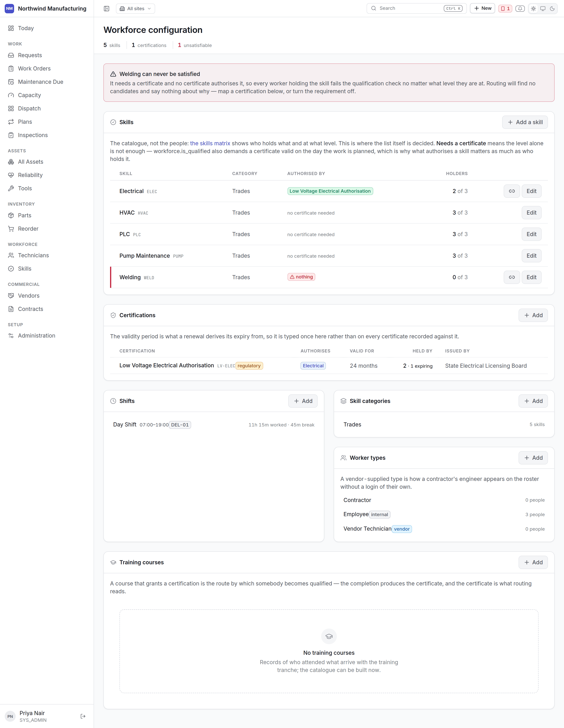Add a new certification
Screen dimensions: 564x728
tap(533, 315)
